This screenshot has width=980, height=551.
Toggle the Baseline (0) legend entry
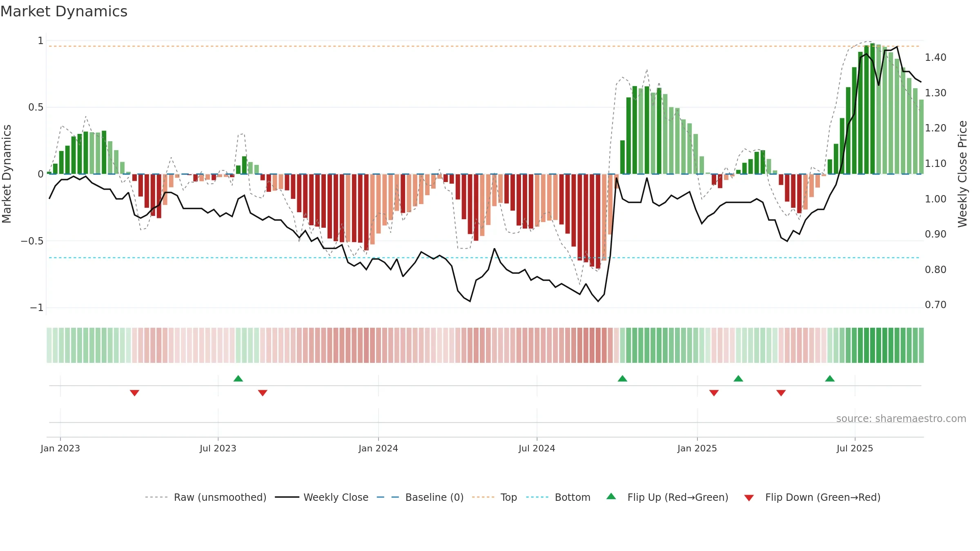420,497
